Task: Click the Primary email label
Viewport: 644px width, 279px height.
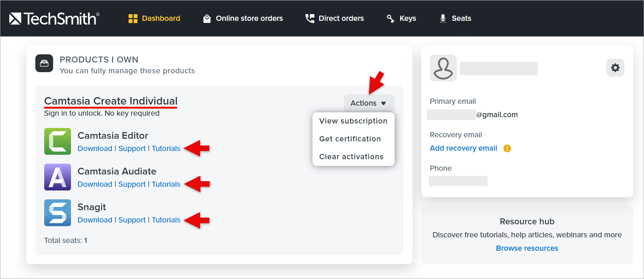Action: pos(453,101)
